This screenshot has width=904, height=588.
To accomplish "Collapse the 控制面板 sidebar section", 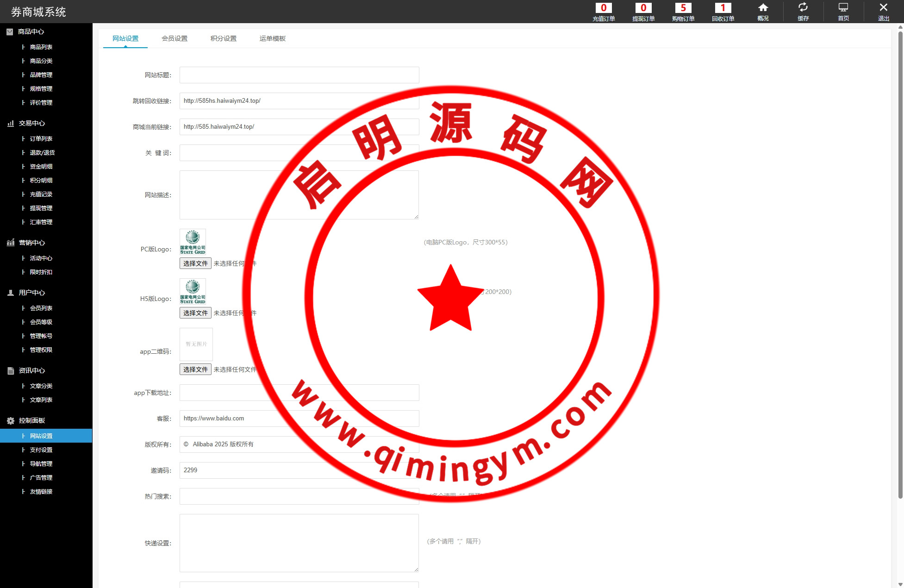I will pyautogui.click(x=31, y=420).
